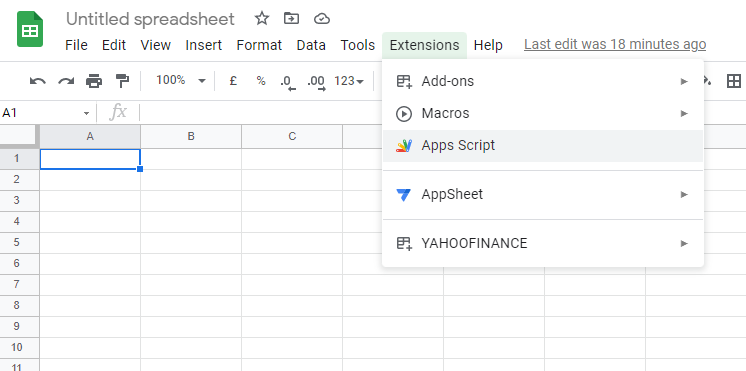Open the Insert menu
Viewport: 746px width, 371px height.
click(x=204, y=45)
